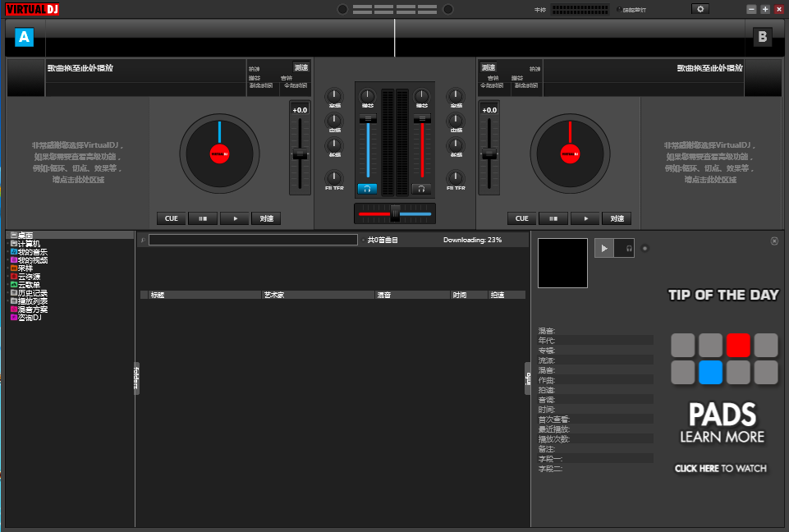The height and width of the screenshot is (532, 789).
Task: Click the search field in the browser
Action: click(x=253, y=240)
